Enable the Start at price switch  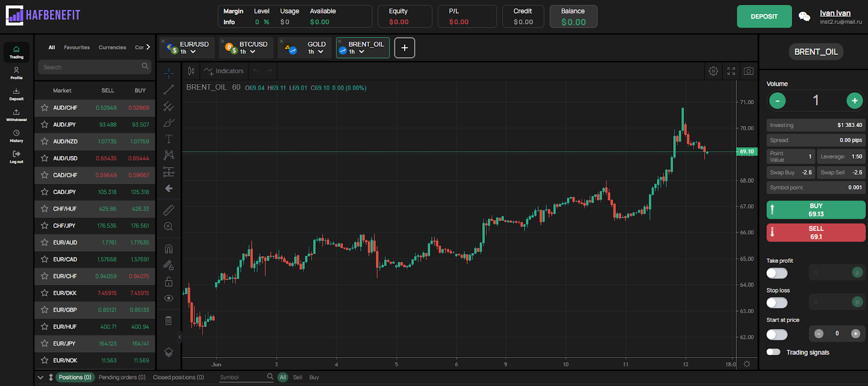pos(777,334)
